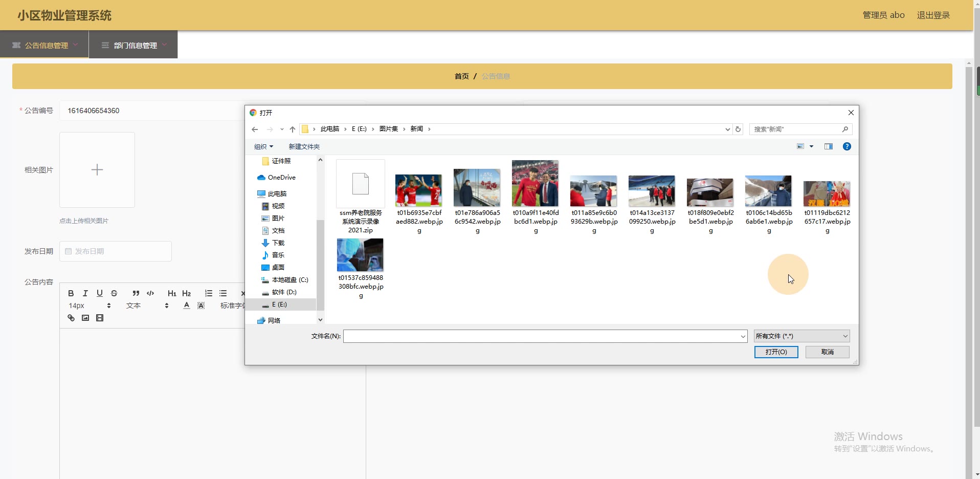The height and width of the screenshot is (479, 980).
Task: Insert a blockquote with the quote icon
Action: point(136,293)
